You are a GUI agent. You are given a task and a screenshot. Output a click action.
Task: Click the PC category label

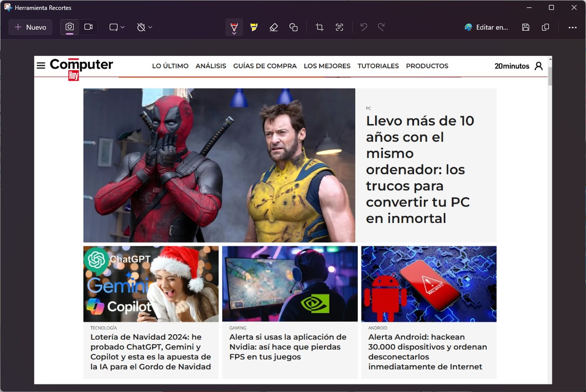coord(368,108)
